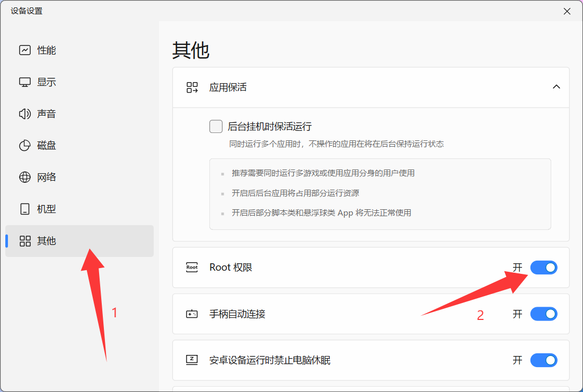The image size is (583, 392).
Task: Click the 应用保活 section header icon
Action: click(192, 87)
